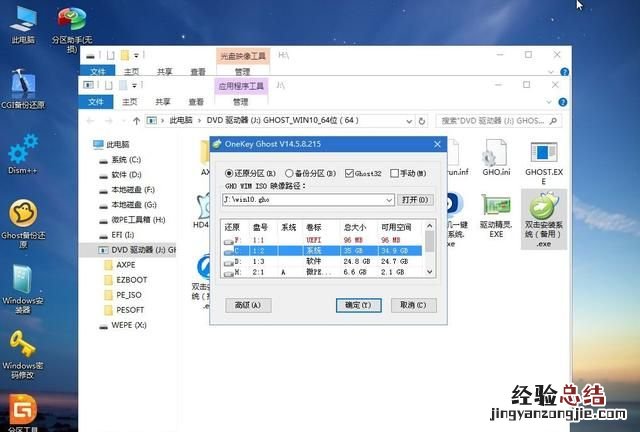Select 系统 (C:) in navigation tree

click(x=120, y=160)
